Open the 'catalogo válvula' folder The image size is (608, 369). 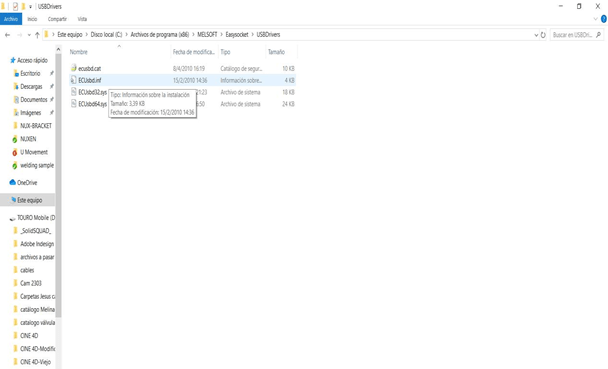pyautogui.click(x=37, y=323)
